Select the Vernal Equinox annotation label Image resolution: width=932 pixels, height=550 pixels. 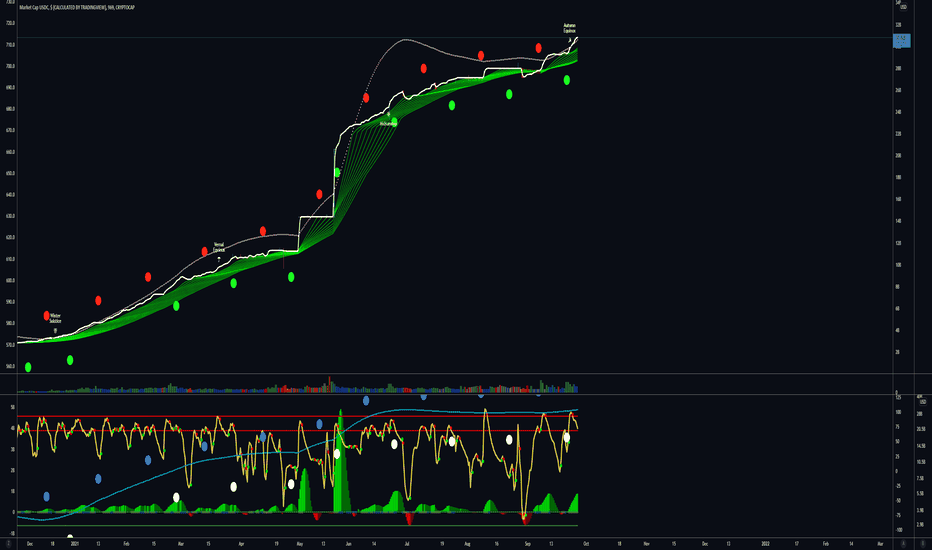point(219,247)
